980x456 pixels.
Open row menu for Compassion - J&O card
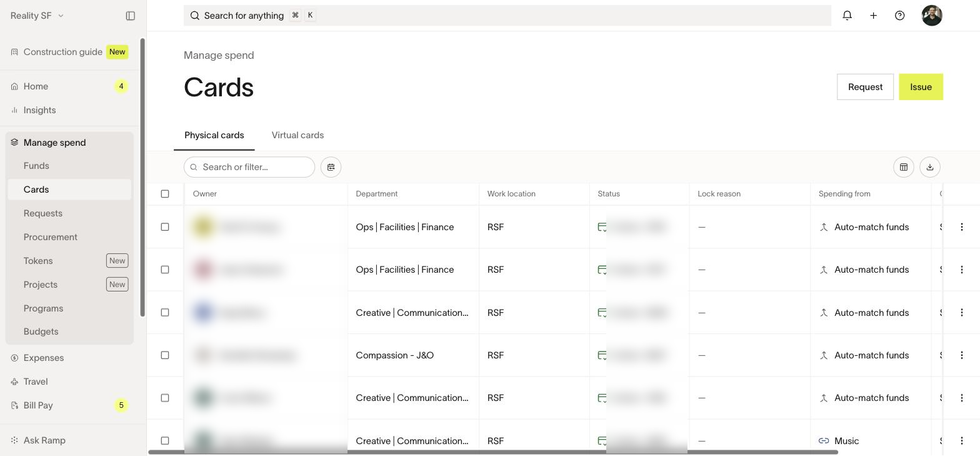[962, 355]
